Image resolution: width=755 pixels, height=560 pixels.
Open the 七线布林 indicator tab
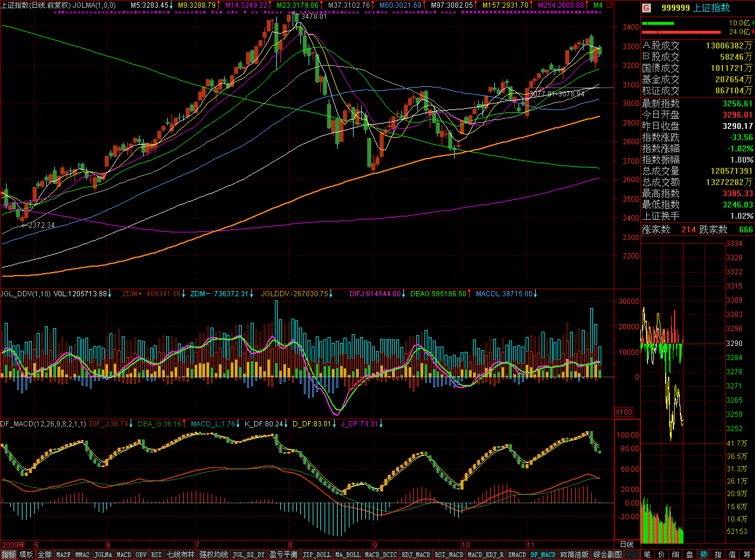coord(180,555)
